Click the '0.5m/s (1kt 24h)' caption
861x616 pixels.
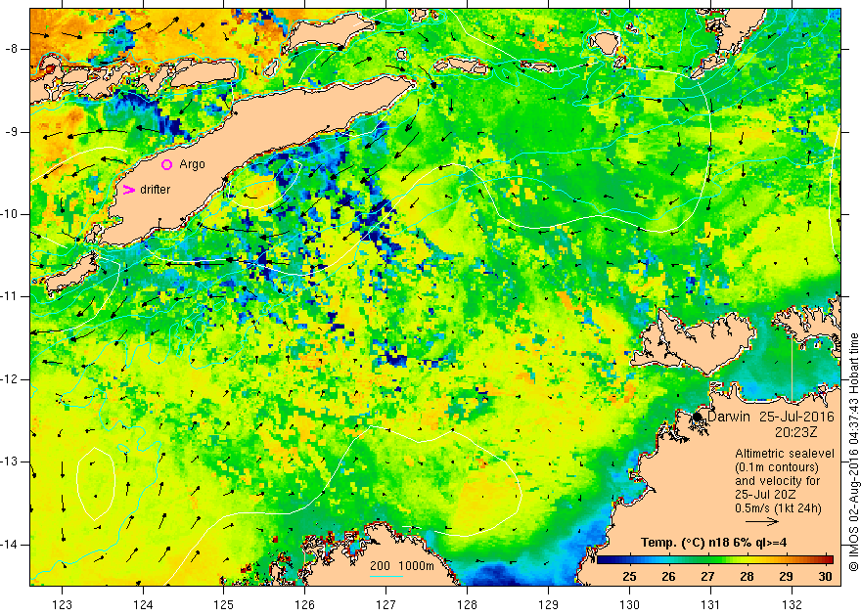point(778,508)
